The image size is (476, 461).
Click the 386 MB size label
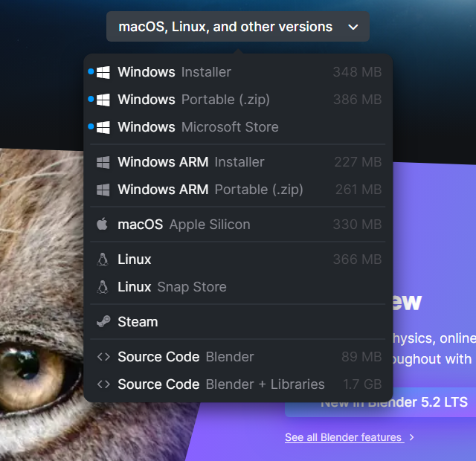357,100
